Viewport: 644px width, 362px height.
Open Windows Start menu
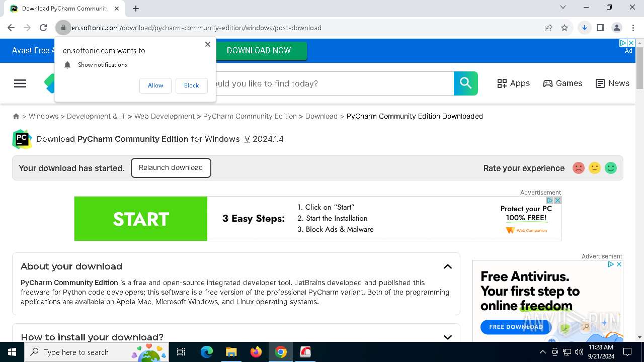click(12, 352)
